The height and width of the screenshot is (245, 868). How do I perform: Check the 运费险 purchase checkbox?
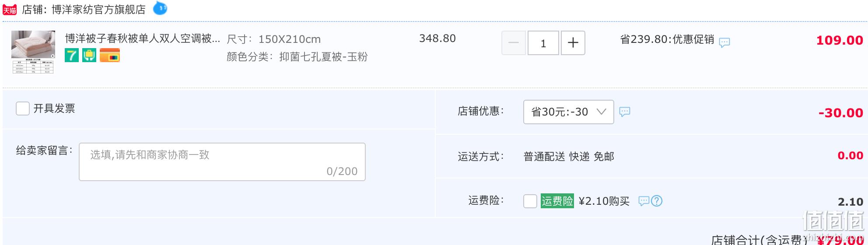click(530, 201)
